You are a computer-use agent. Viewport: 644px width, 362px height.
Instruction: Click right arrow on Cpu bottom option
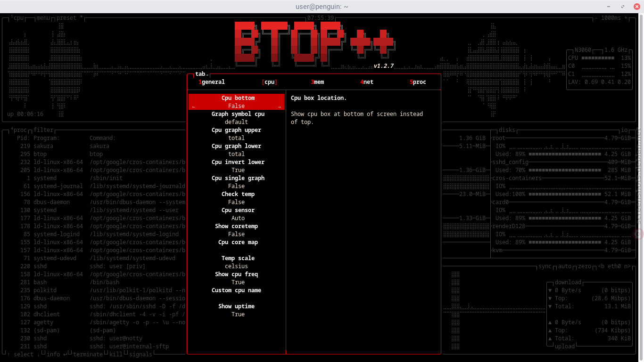click(x=280, y=107)
